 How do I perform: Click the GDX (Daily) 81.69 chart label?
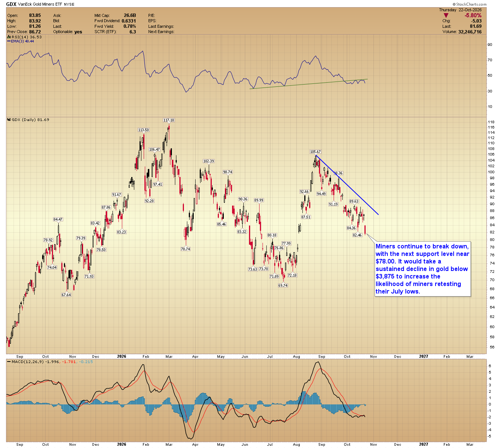point(28,120)
